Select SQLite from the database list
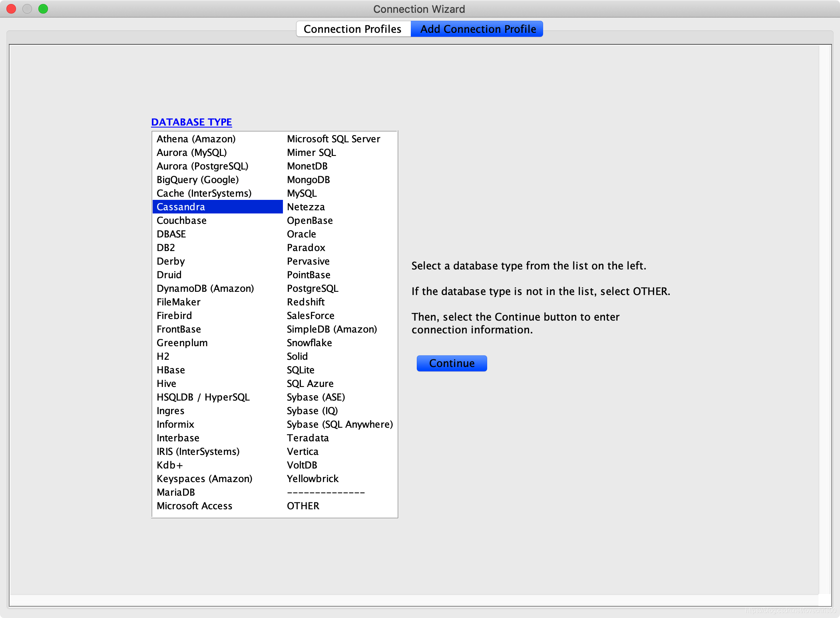The height and width of the screenshot is (618, 840). coord(301,370)
